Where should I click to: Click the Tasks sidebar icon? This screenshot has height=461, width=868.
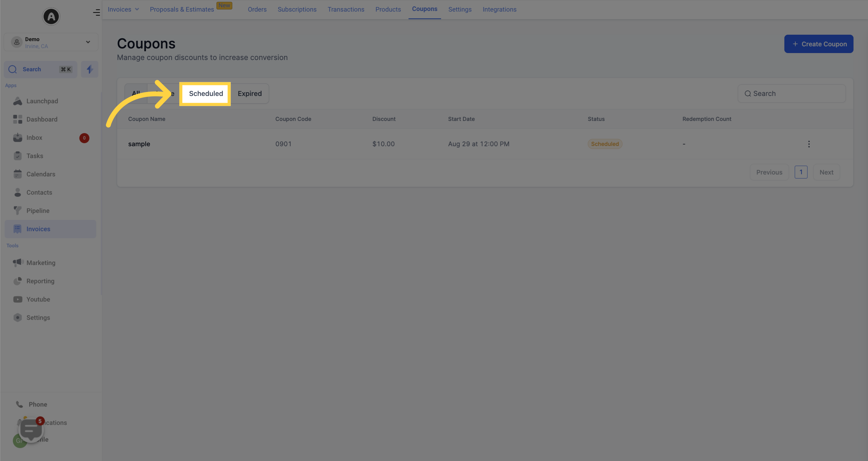click(17, 156)
